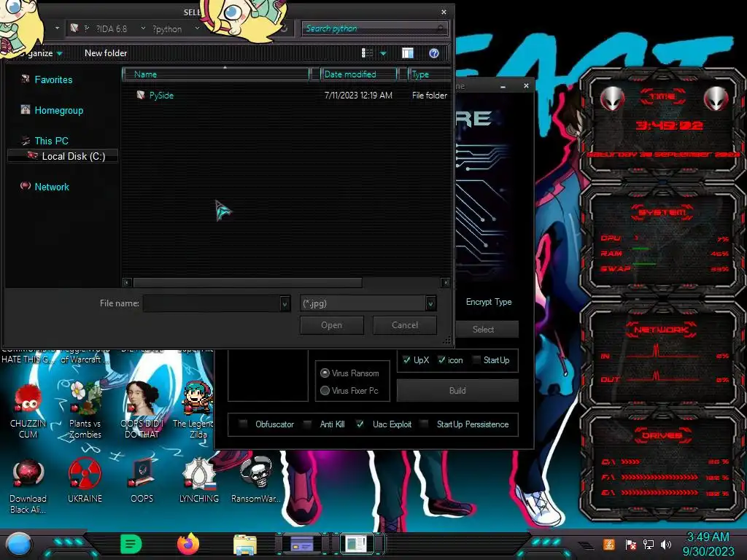Expand the File name history dropdown
Image resolution: width=747 pixels, height=560 pixels.
click(285, 303)
